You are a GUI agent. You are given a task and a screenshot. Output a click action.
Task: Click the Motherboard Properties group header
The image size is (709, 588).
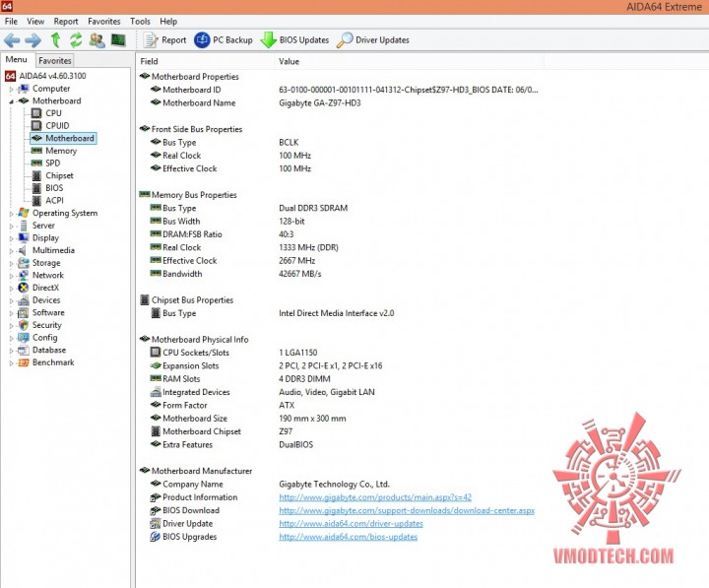click(x=189, y=77)
